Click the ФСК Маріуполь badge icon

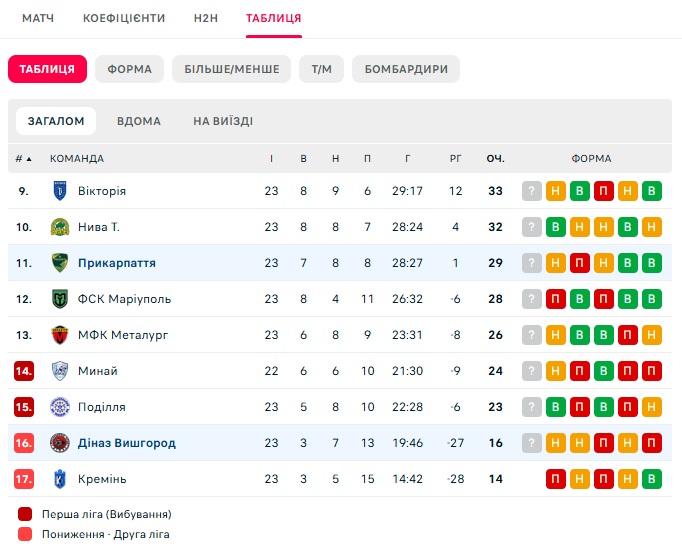point(60,299)
